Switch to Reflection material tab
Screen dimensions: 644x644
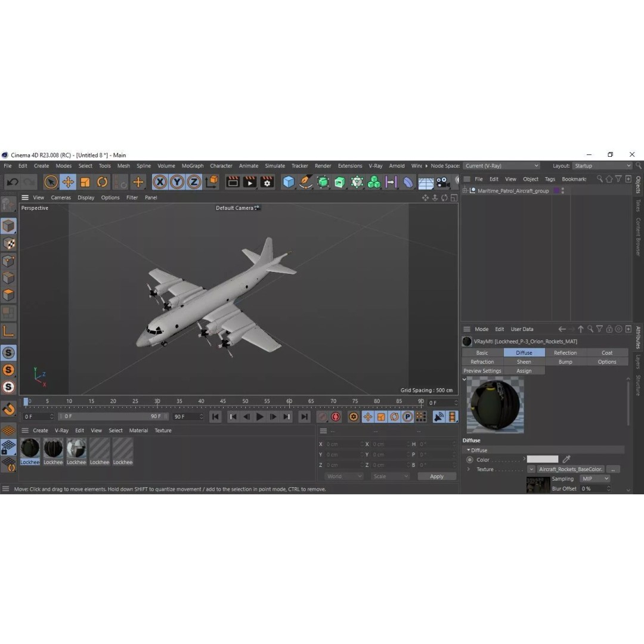click(x=565, y=353)
